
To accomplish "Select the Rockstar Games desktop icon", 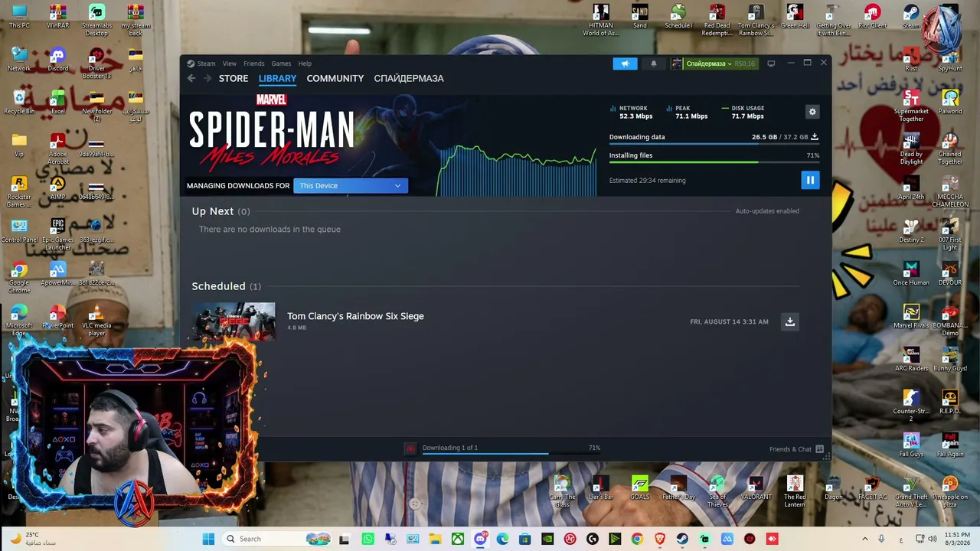I will (19, 191).
